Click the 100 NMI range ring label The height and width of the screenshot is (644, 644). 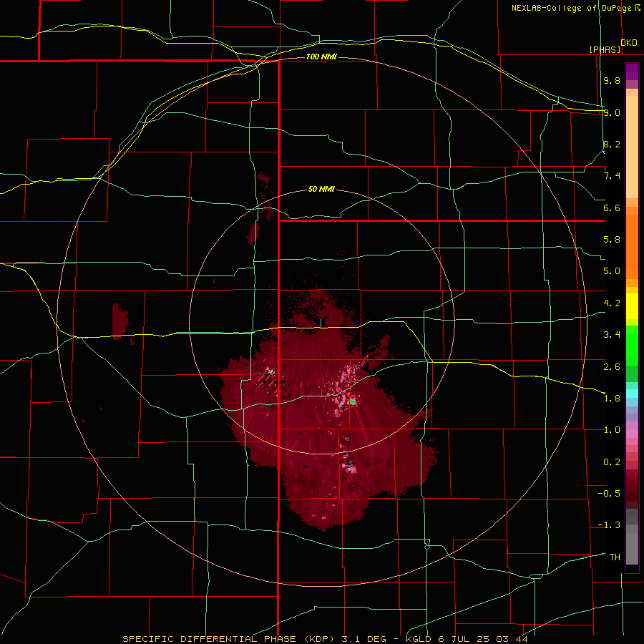(321, 57)
